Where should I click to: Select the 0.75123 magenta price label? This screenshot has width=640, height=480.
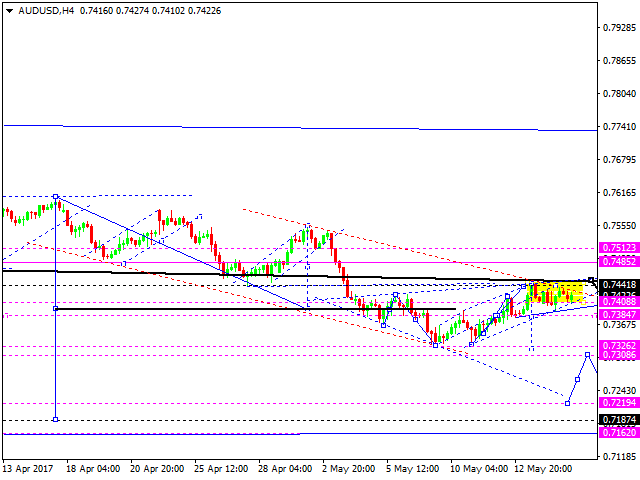619,248
